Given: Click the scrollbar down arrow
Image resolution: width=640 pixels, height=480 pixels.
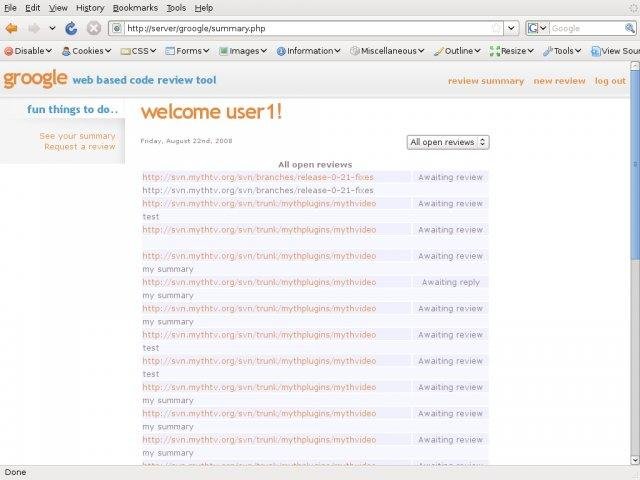Looking at the screenshot, I should [x=635, y=460].
